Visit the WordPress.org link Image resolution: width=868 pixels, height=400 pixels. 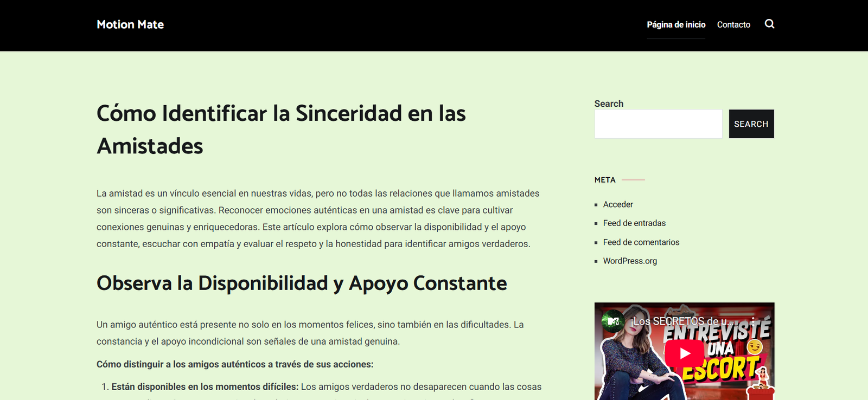630,261
